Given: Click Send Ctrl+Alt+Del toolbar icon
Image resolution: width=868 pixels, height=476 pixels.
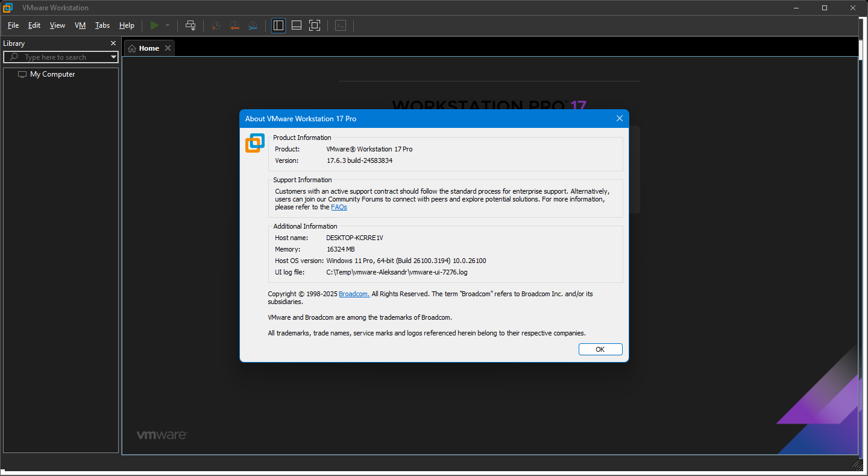Looking at the screenshot, I should (x=190, y=25).
